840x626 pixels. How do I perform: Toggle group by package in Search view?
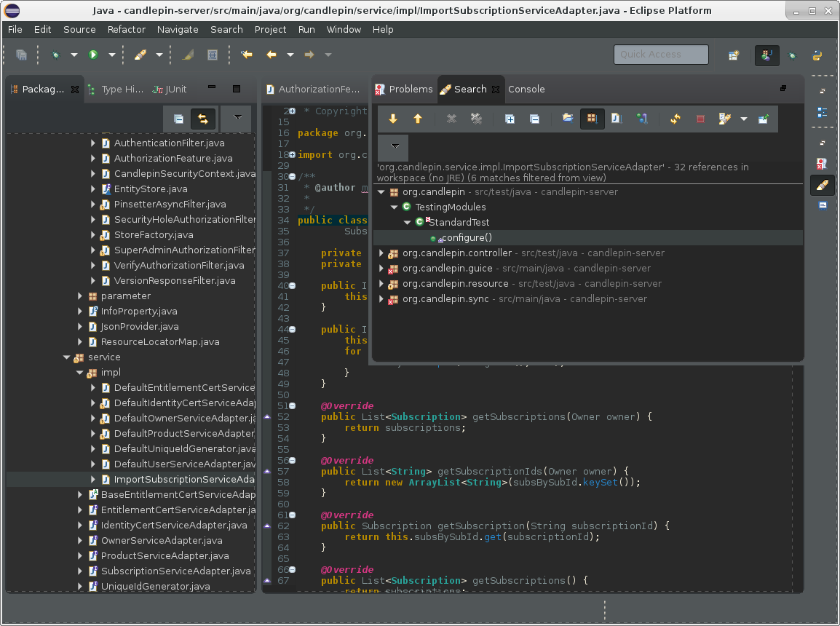point(592,119)
